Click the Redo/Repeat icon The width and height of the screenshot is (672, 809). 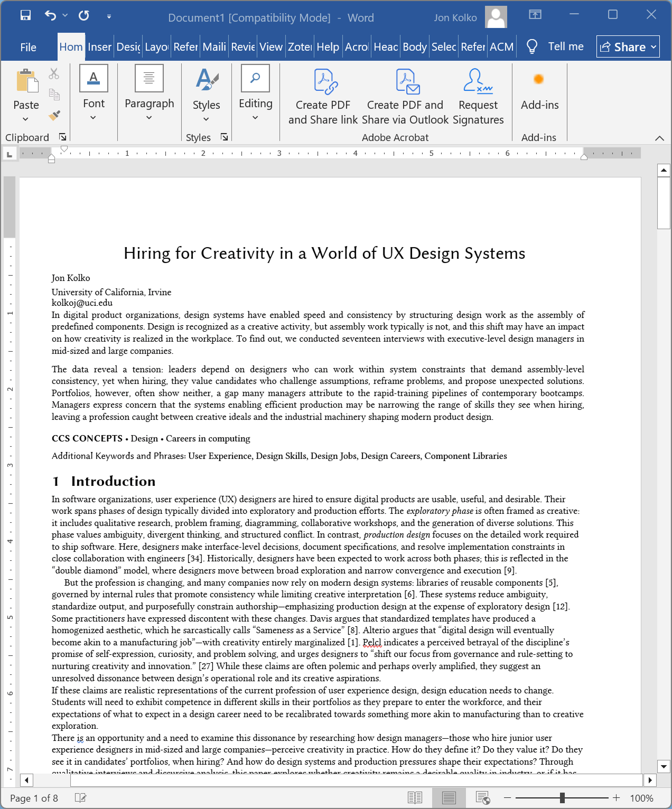[x=84, y=15]
